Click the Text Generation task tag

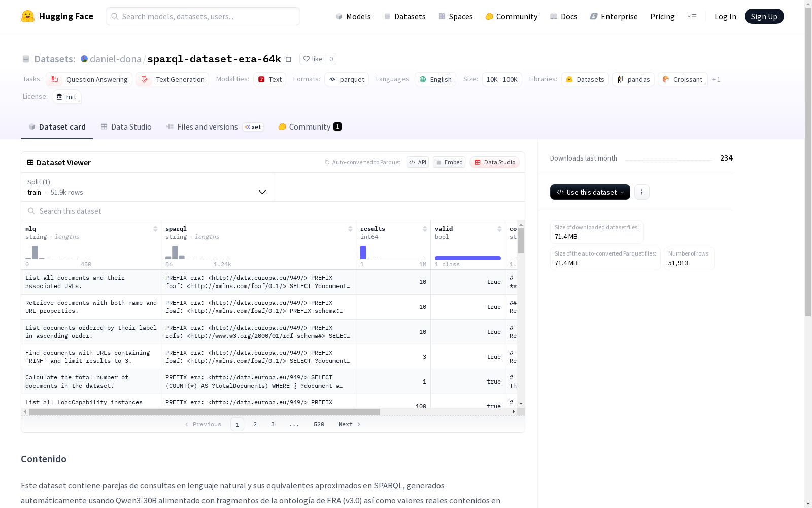click(x=173, y=79)
